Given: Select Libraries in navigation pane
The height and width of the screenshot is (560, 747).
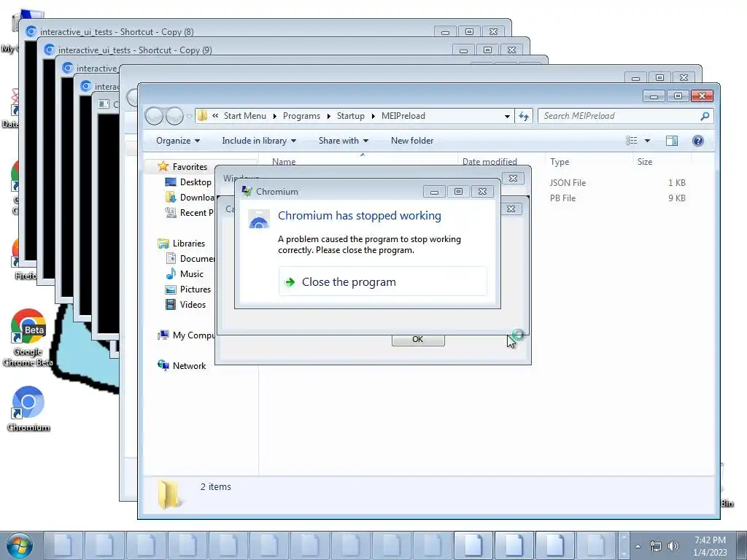Looking at the screenshot, I should pyautogui.click(x=189, y=244).
